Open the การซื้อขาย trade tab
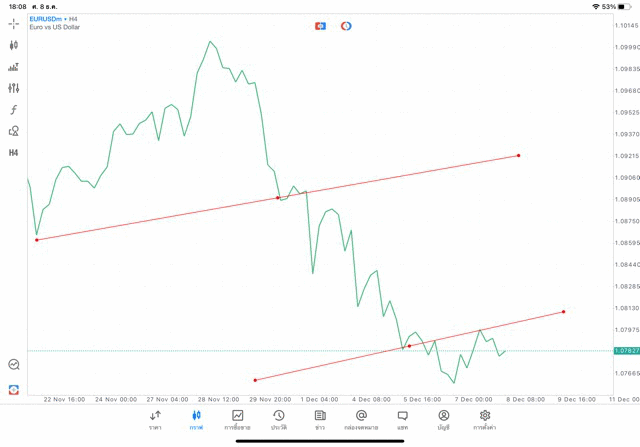The image size is (640, 447). [238, 420]
